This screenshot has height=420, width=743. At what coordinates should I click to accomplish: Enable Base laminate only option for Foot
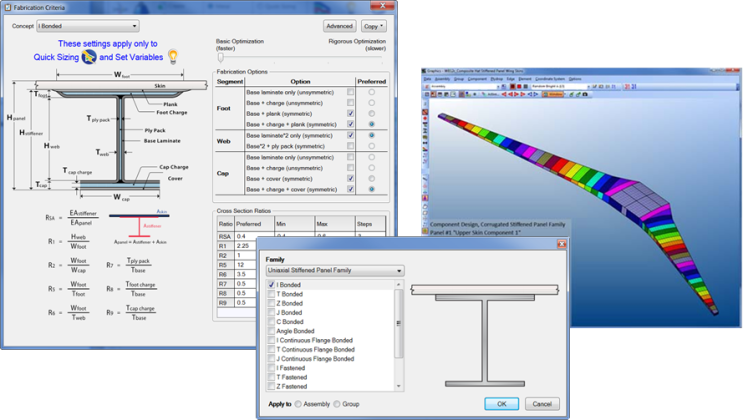coord(350,92)
